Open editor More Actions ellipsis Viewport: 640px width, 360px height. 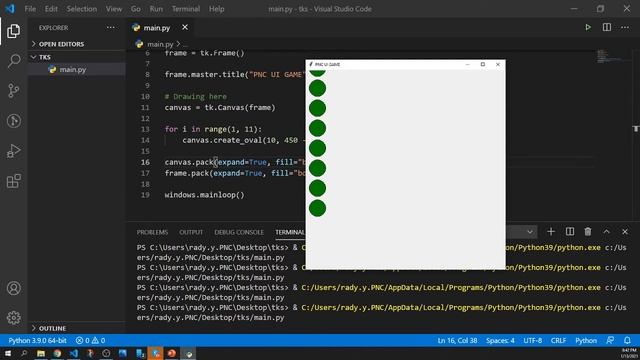(625, 27)
